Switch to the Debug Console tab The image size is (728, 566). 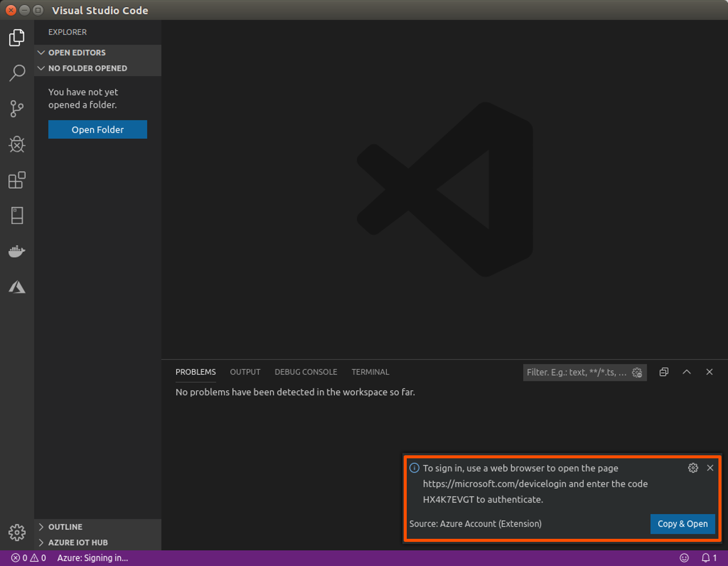(306, 372)
